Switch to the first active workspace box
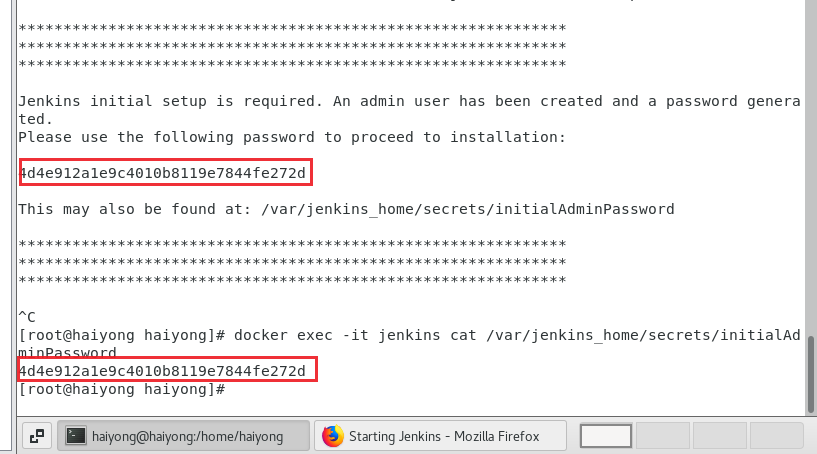Viewport: 817px width, 454px height. [x=605, y=436]
